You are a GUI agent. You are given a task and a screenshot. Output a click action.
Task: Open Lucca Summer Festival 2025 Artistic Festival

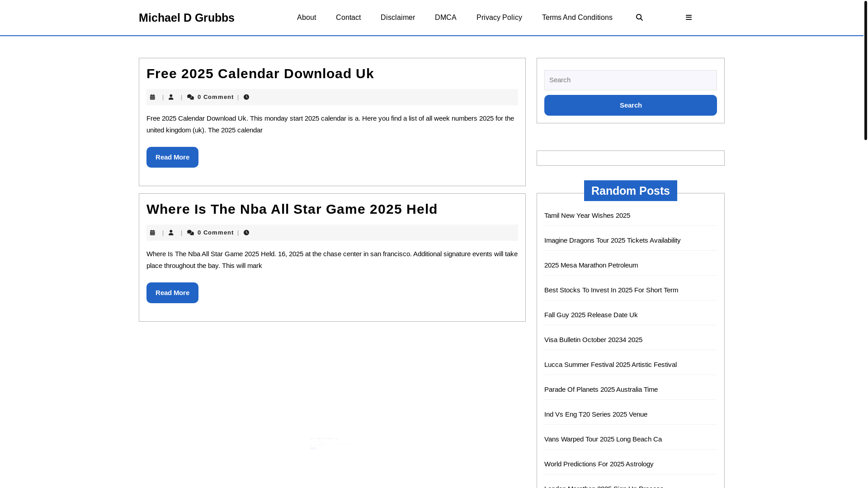pyautogui.click(x=610, y=365)
